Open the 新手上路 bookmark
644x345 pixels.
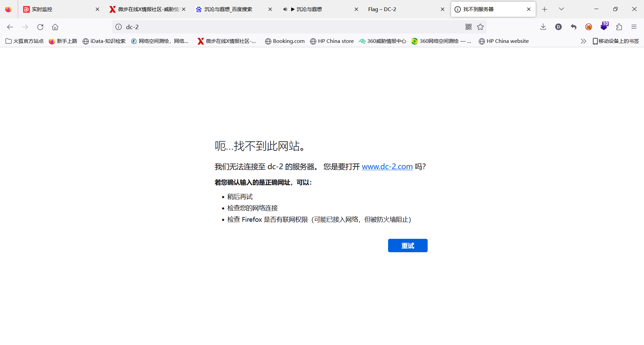coord(63,41)
